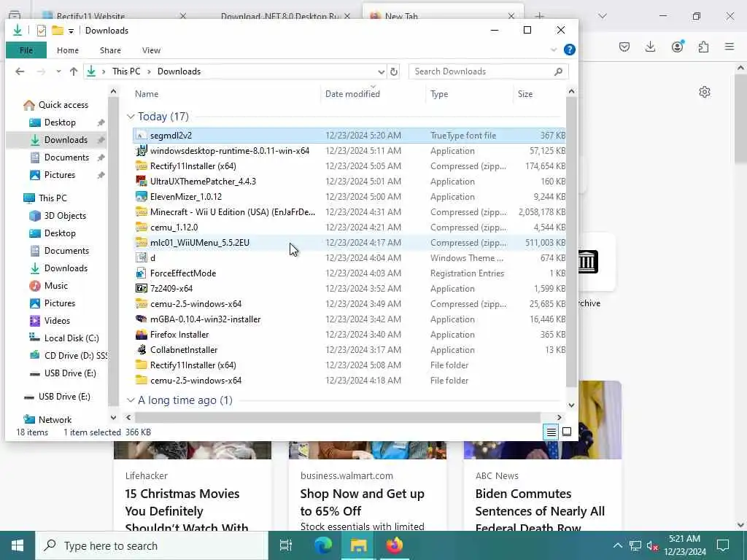Open Microsoft Edge from taskbar
This screenshot has height=560, width=747.
323,545
